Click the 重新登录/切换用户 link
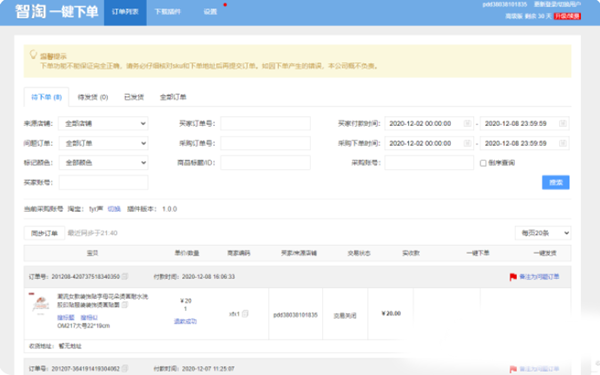This screenshot has height=375, width=600. [558, 4]
